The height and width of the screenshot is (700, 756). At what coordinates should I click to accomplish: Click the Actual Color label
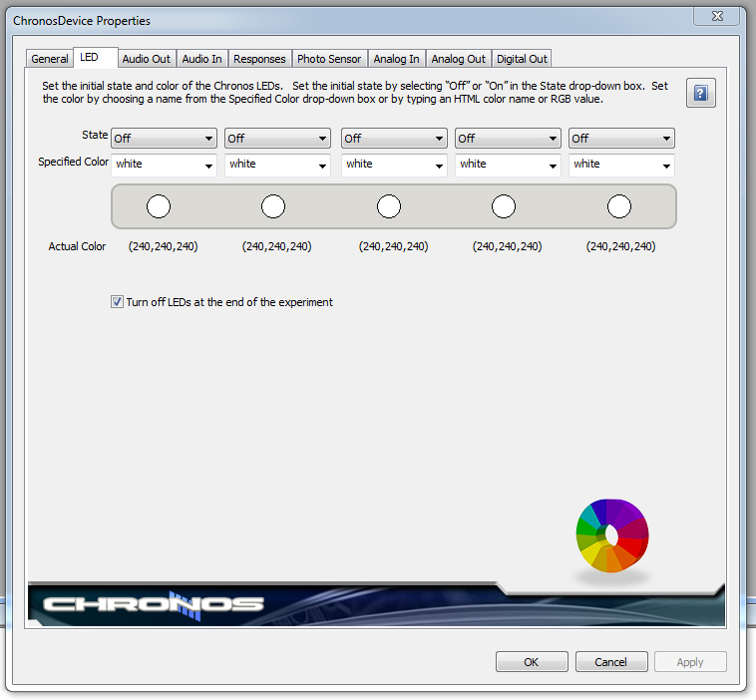tap(77, 246)
